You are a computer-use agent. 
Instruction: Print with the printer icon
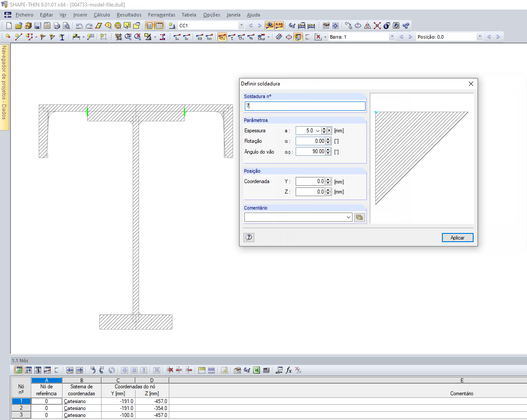click(57, 26)
